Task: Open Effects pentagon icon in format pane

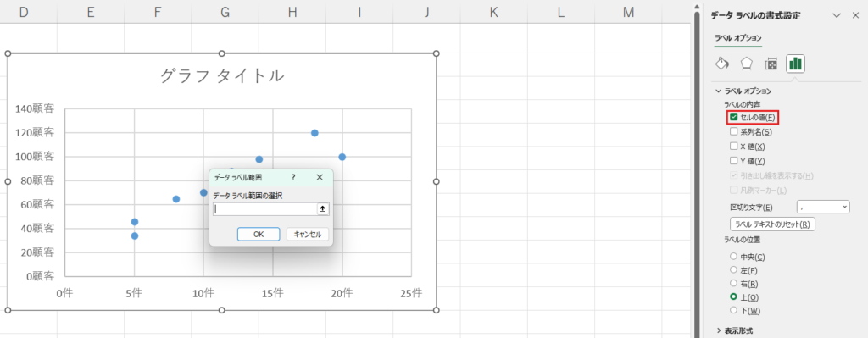Action: click(x=746, y=64)
